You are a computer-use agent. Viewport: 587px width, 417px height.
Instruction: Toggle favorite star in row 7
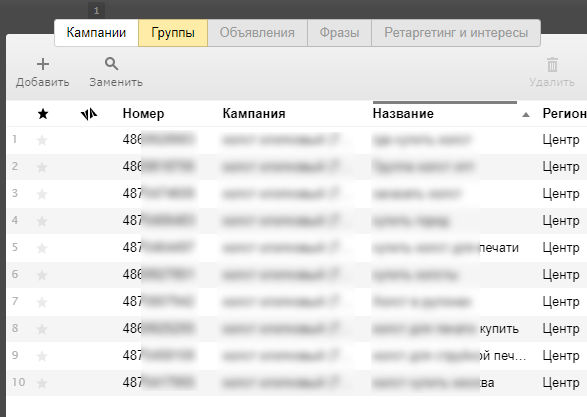point(42,302)
